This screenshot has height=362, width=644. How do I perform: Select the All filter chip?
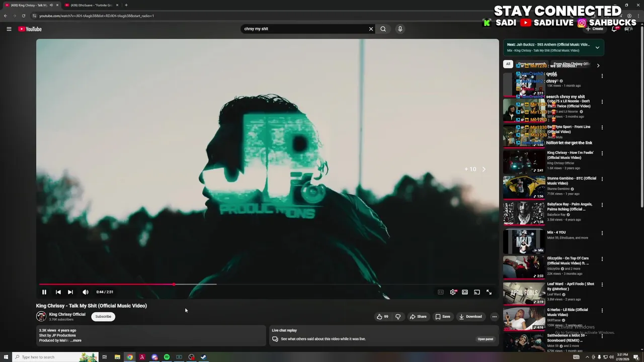[508, 64]
